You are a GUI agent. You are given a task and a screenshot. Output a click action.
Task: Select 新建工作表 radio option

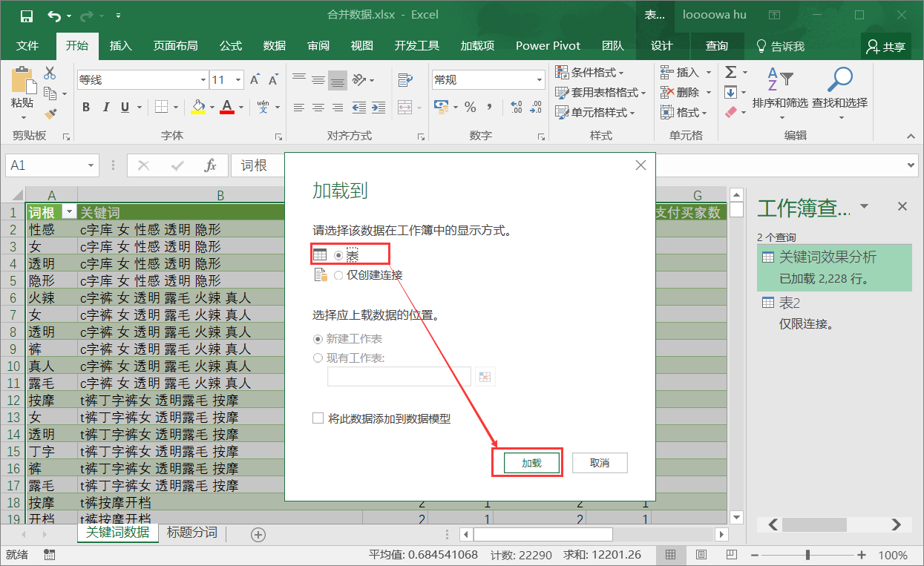pos(318,339)
